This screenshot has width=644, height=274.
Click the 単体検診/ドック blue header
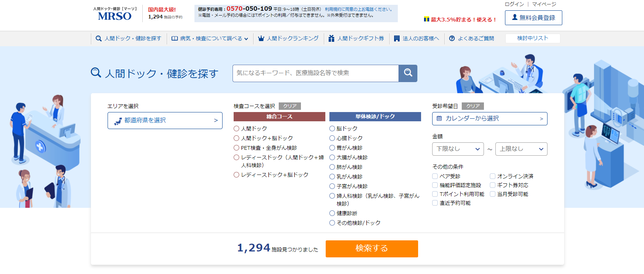click(375, 117)
